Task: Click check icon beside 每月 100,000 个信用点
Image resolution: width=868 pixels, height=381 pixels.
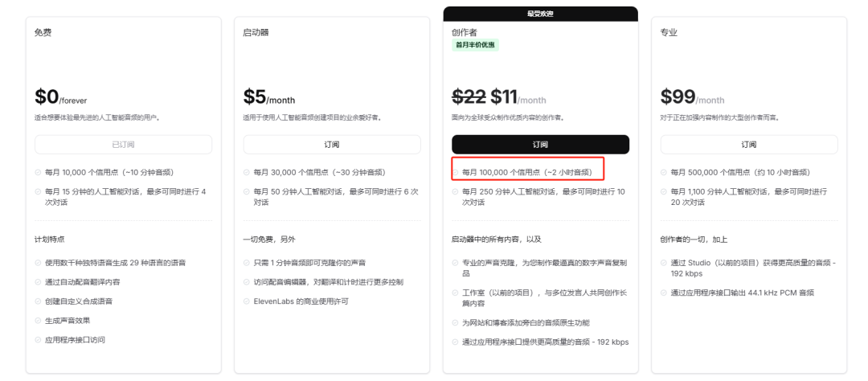Action: click(x=455, y=173)
